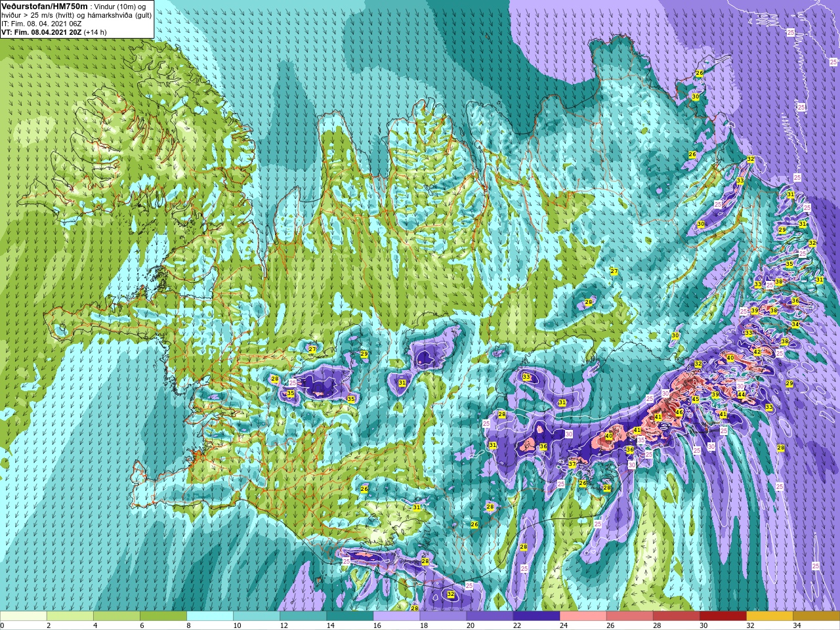Click the yellow '46' peak gust label

679,412
